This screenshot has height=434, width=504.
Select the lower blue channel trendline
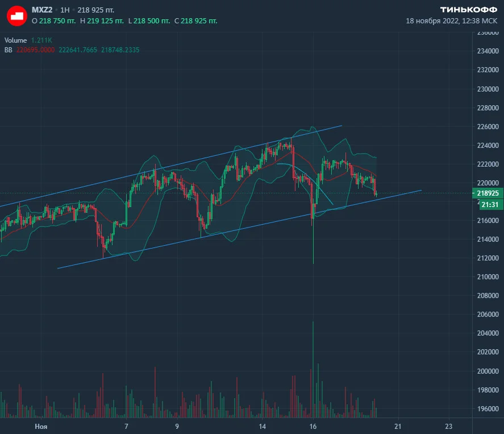coord(239,229)
